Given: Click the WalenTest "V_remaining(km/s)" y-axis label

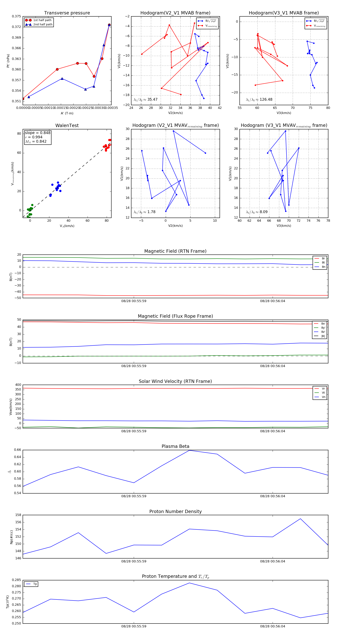Looking at the screenshot, I should [12, 173].
